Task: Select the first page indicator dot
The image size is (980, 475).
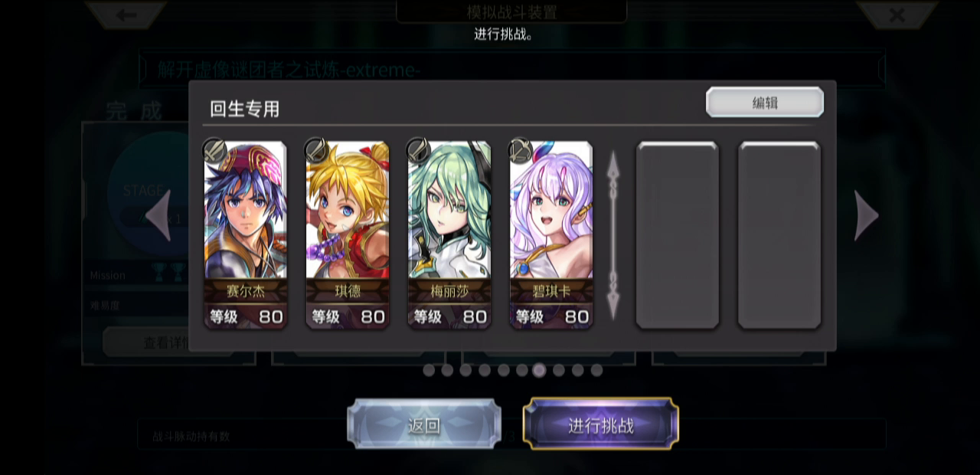Action: pos(429,370)
